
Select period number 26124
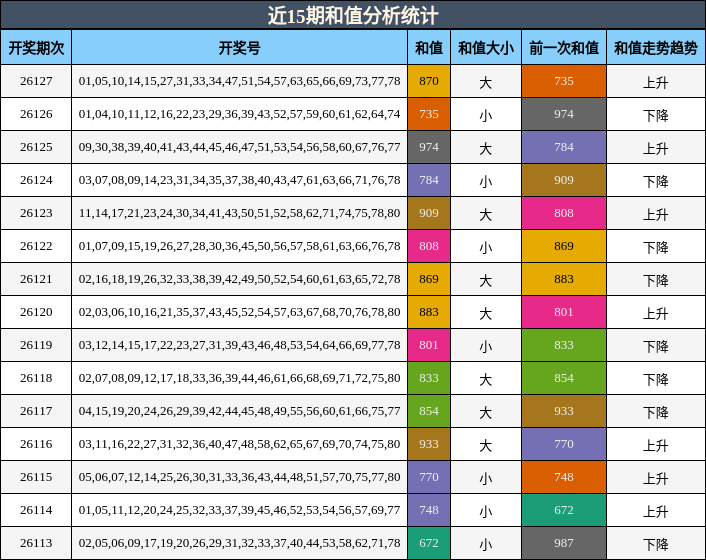click(36, 180)
